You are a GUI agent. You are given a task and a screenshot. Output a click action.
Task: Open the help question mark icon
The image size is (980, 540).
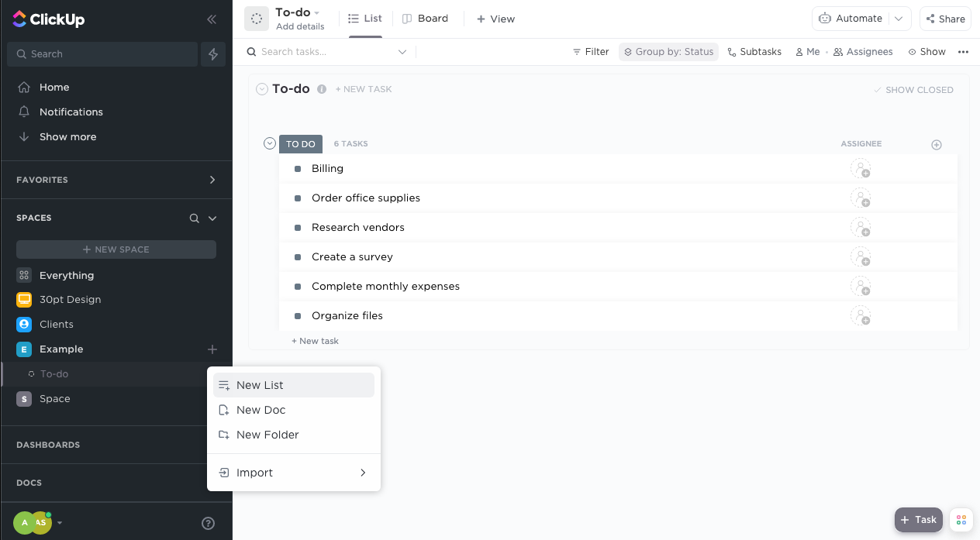[x=208, y=523]
